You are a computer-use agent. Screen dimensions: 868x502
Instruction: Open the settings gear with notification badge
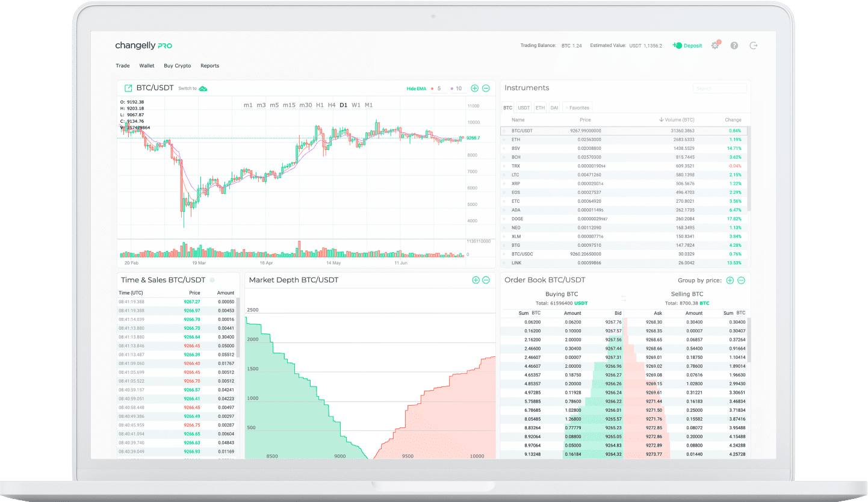tap(715, 45)
